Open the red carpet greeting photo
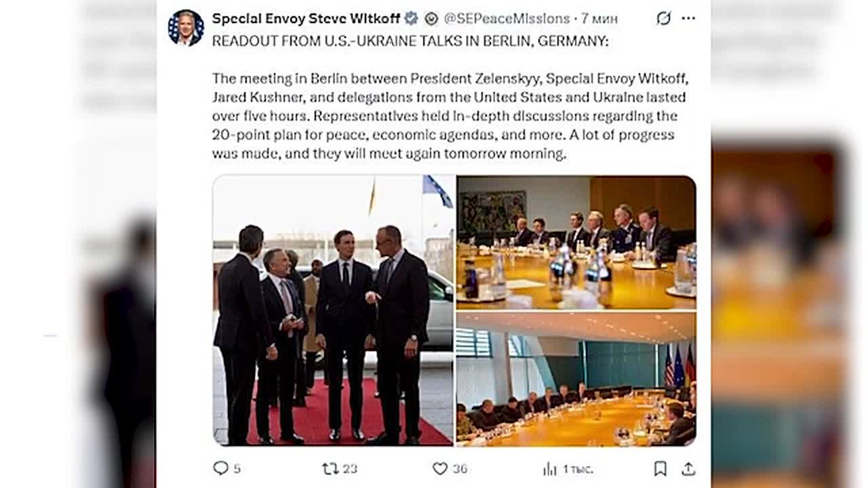Viewport: 868px width, 488px height. pyautogui.click(x=333, y=310)
